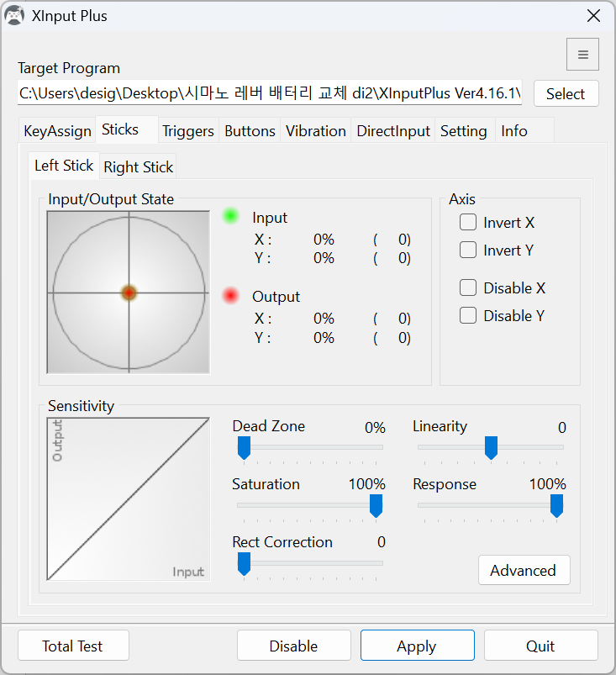Click the Saturation slider handle
This screenshot has height=675, width=616.
point(376,506)
